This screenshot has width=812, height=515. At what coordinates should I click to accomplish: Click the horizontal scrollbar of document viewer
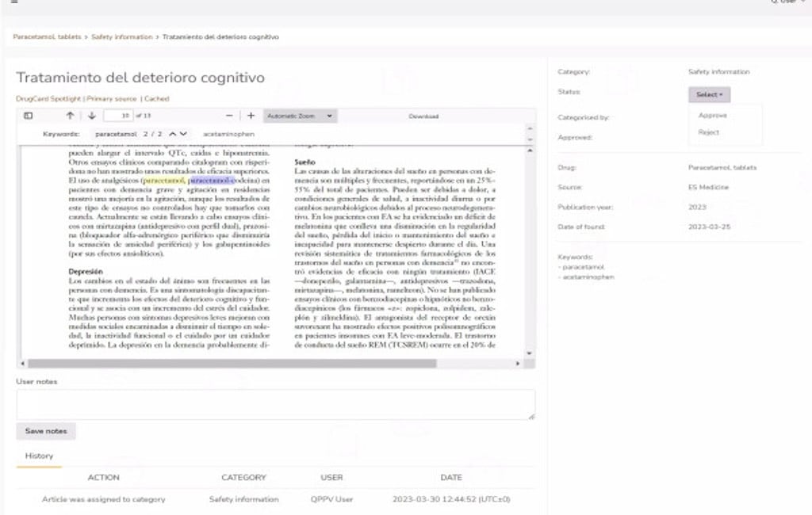[x=232, y=364]
